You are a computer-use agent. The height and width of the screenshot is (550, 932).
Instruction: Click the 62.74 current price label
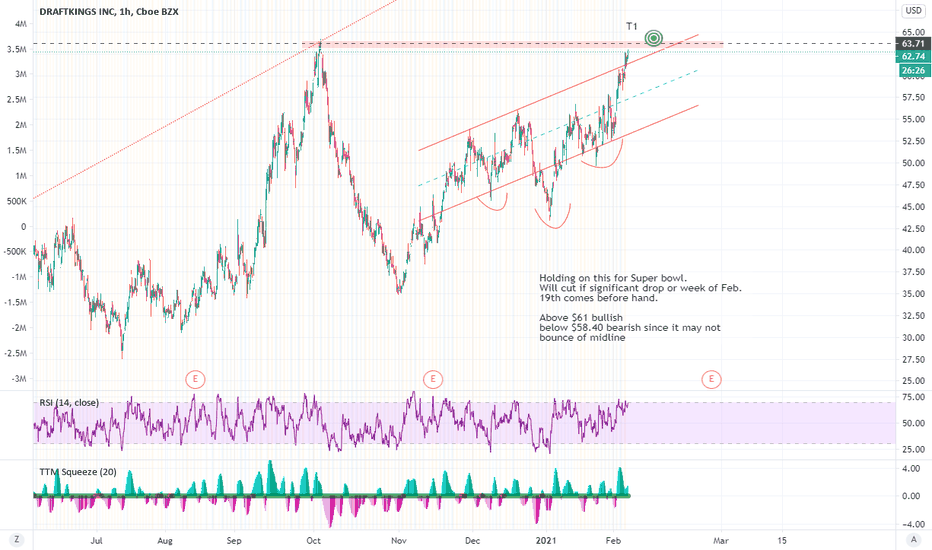[x=913, y=56]
